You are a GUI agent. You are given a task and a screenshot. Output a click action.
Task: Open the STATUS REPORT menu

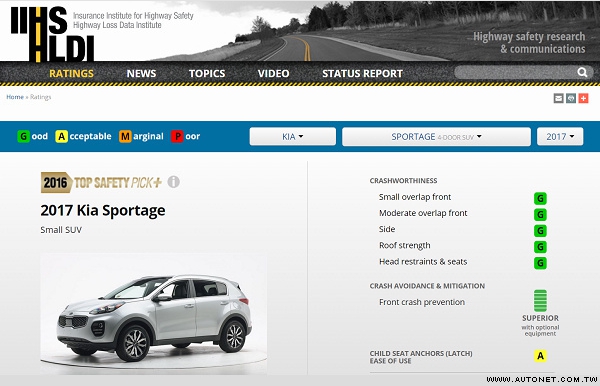pyautogui.click(x=362, y=73)
